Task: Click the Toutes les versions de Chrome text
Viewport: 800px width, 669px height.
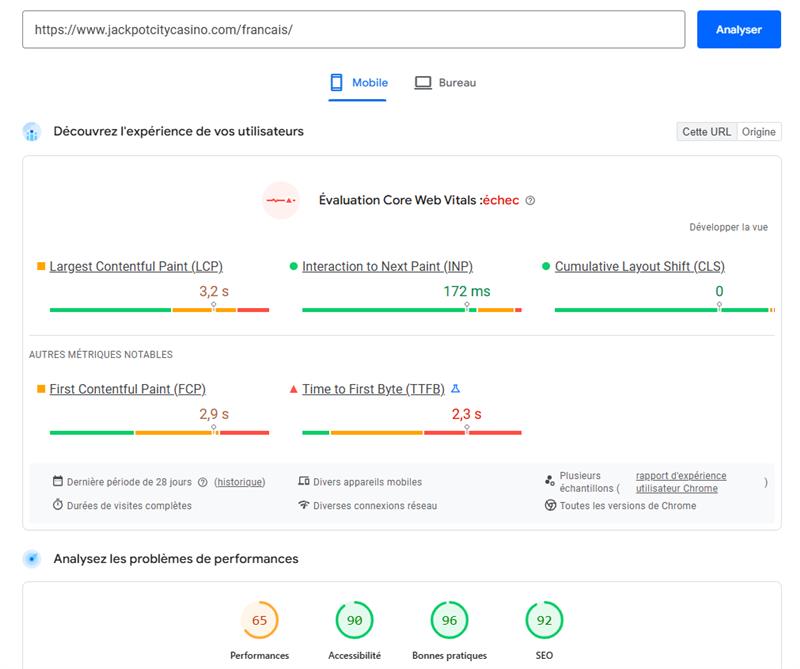Action: pos(628,506)
